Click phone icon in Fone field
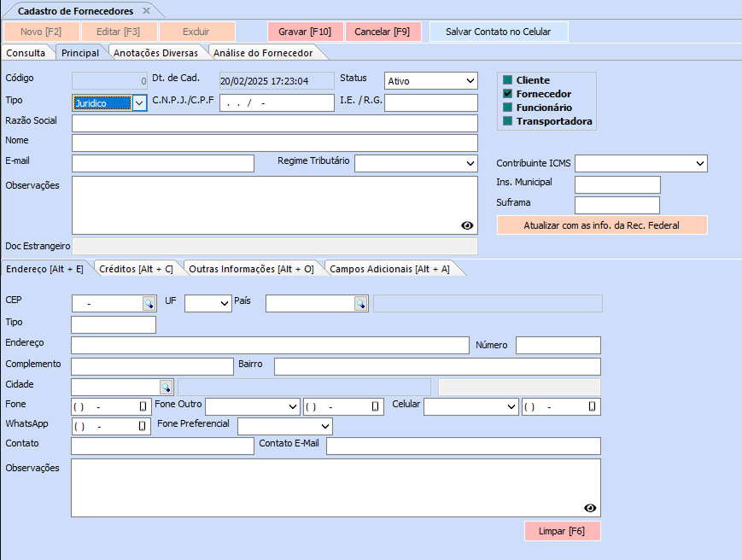742x560 pixels. coord(143,406)
